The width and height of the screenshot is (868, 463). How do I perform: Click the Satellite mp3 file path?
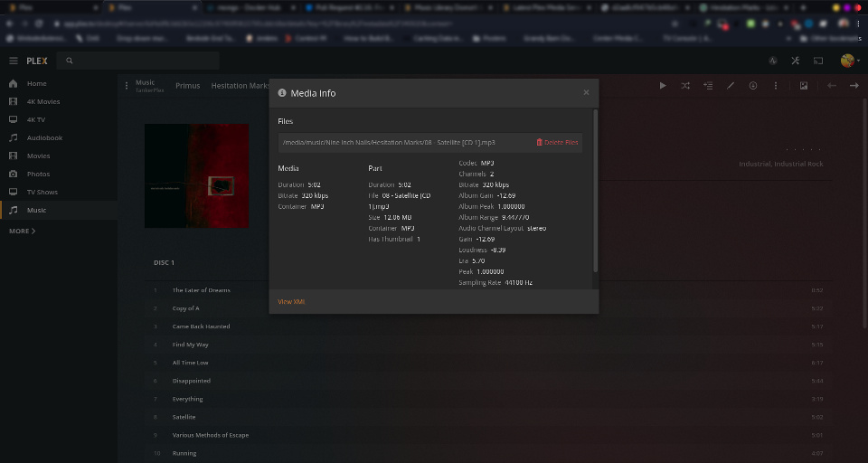389,142
